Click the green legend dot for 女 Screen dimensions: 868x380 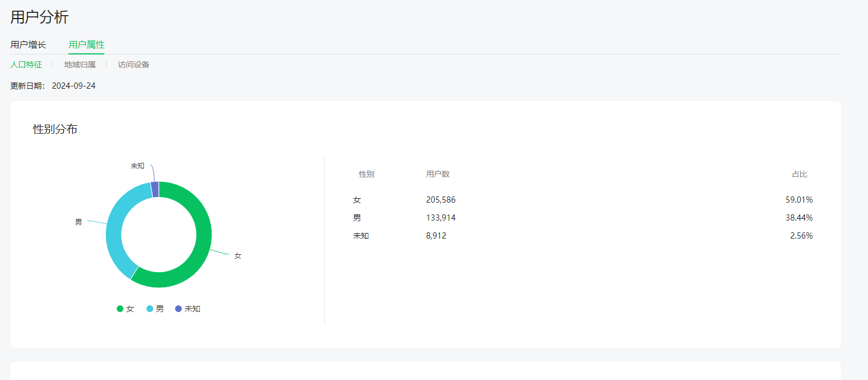[120, 309]
